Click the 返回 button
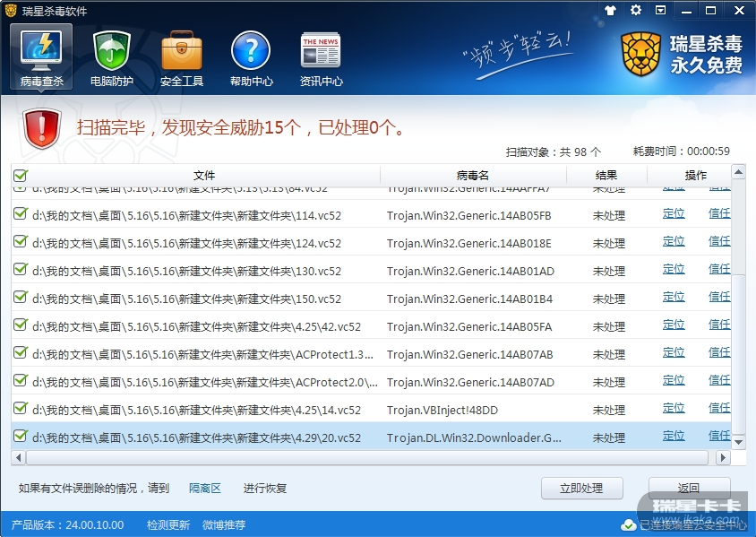The width and height of the screenshot is (756, 537). (690, 489)
